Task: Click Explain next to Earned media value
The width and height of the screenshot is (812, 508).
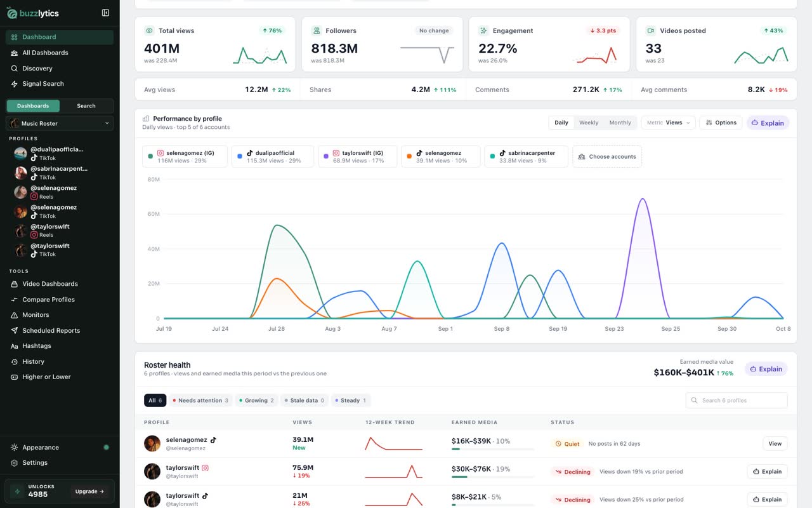Action: (766, 369)
